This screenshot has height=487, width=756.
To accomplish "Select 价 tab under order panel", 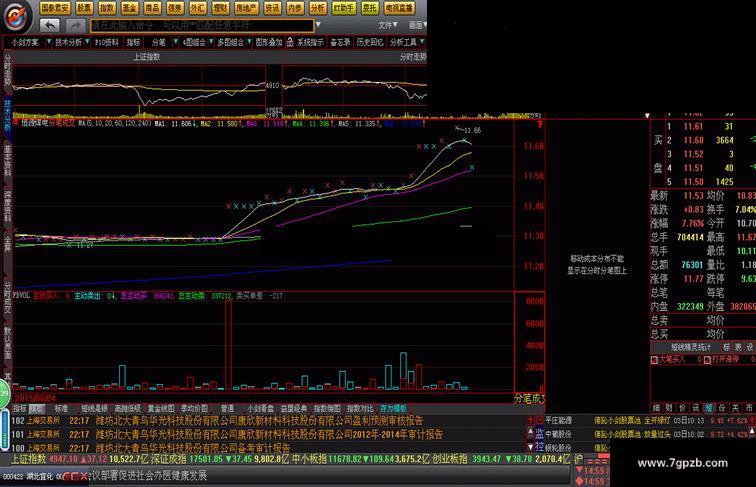I will tap(682, 408).
